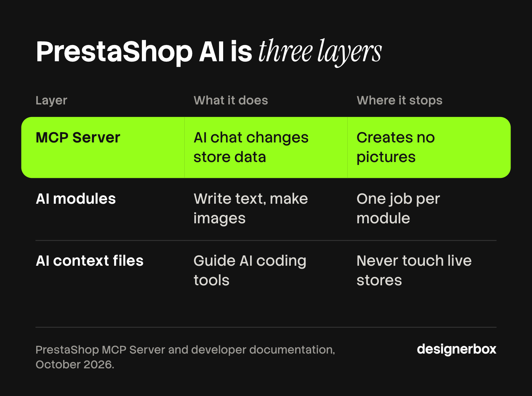
Task: Click the designerbox logo text
Action: pyautogui.click(x=457, y=349)
